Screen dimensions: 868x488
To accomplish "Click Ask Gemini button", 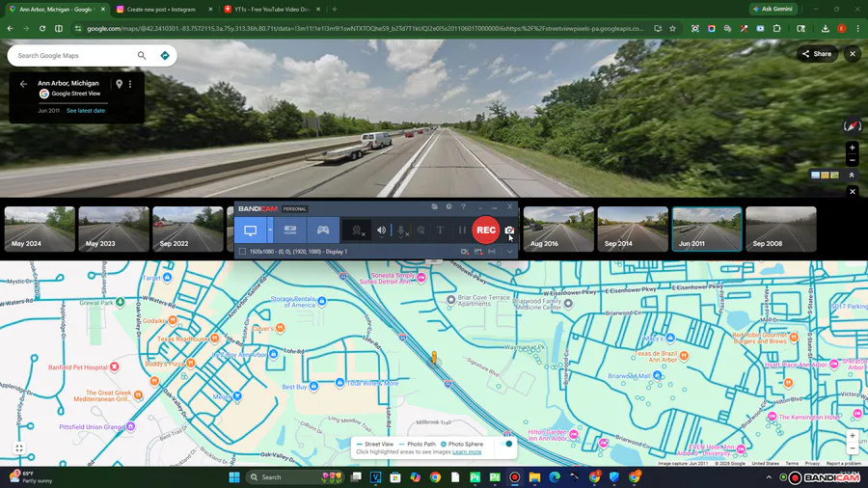I will coord(773,9).
